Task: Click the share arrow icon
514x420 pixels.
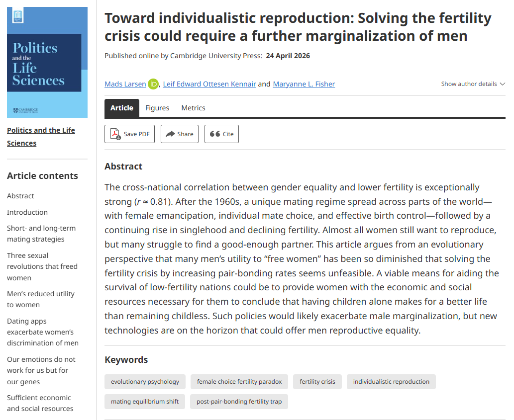Action: tap(170, 134)
